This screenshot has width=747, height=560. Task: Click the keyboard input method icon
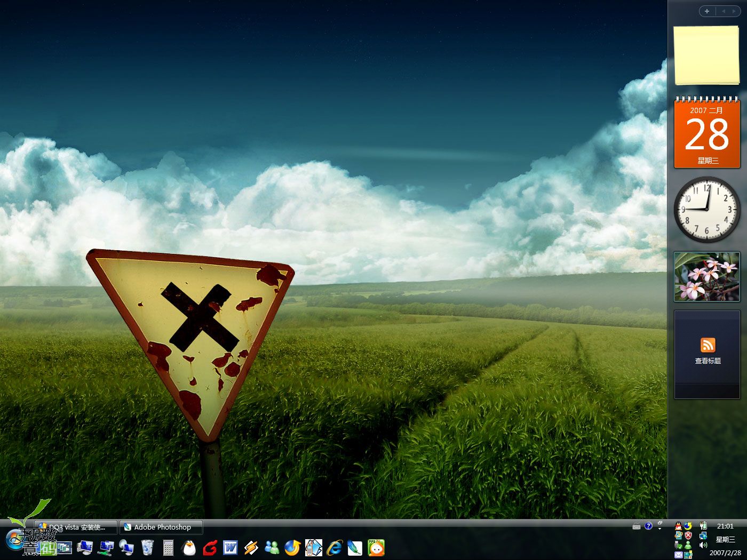click(637, 526)
